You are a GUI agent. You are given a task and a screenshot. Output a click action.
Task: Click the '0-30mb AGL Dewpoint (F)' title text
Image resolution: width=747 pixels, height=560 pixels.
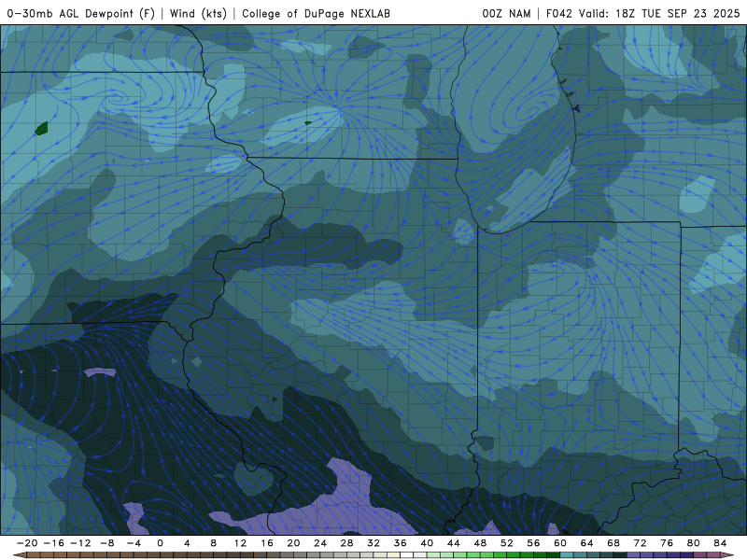[x=81, y=13]
